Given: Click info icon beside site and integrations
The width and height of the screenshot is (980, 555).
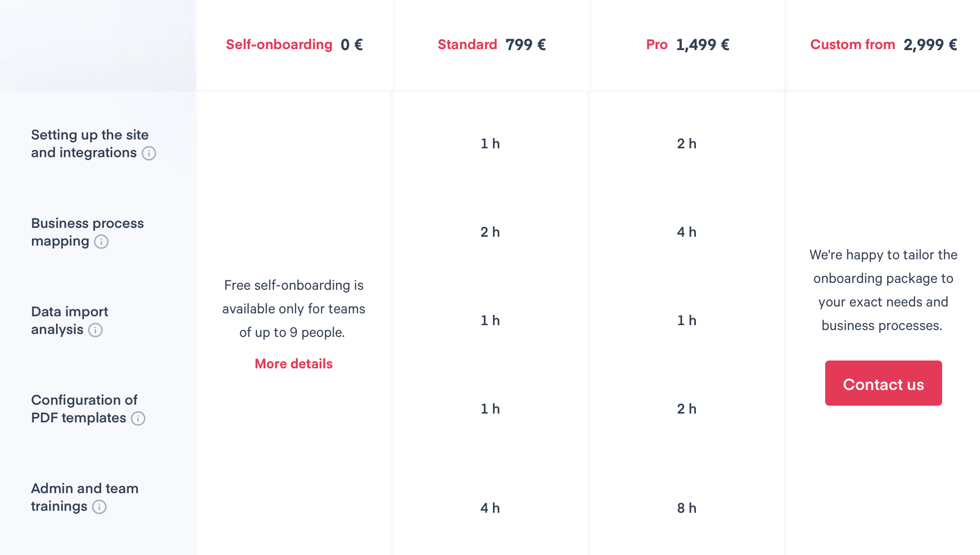Looking at the screenshot, I should coord(149,153).
